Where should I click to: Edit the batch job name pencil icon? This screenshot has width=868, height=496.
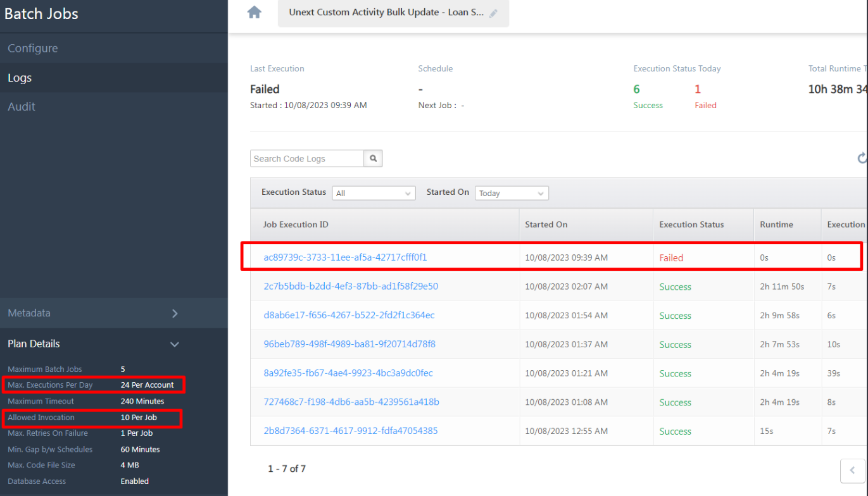[x=494, y=13]
